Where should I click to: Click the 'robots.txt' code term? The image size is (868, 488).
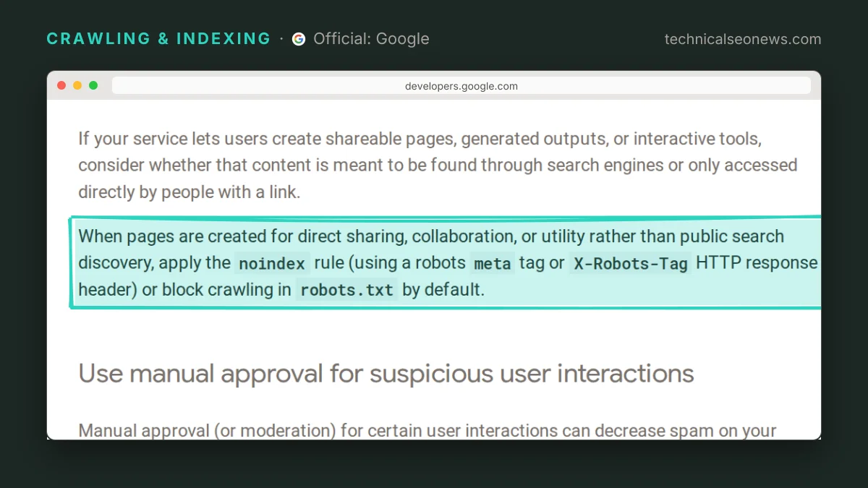(347, 291)
